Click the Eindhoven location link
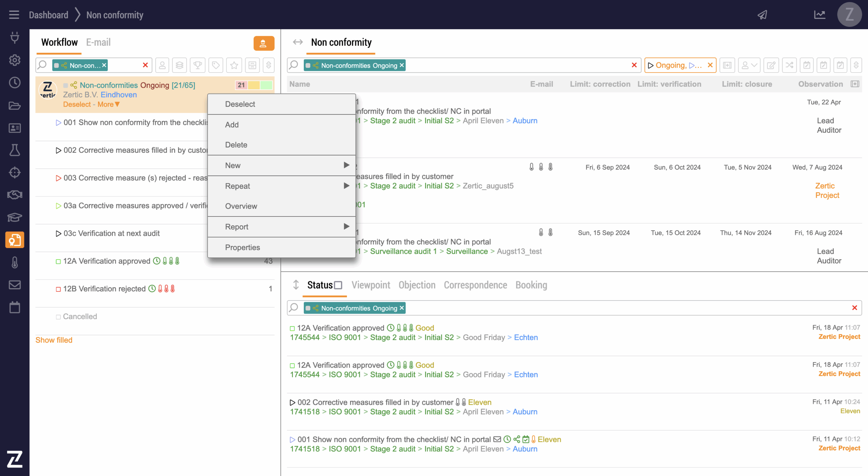The image size is (868, 476). pos(119,95)
